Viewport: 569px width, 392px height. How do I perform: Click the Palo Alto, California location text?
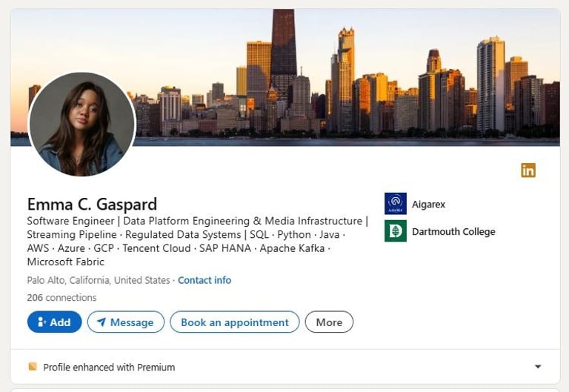tap(99, 280)
